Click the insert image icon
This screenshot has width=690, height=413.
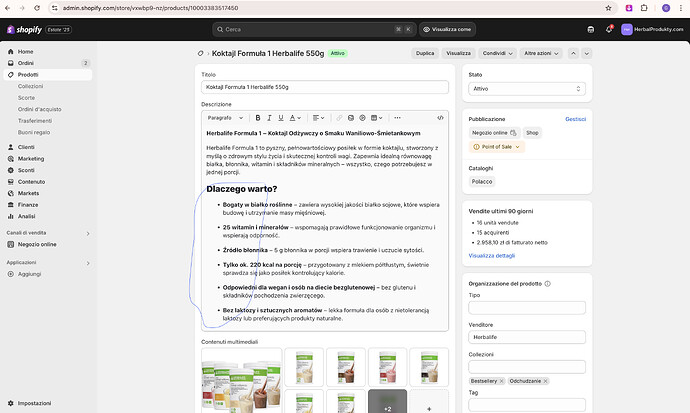(x=351, y=118)
